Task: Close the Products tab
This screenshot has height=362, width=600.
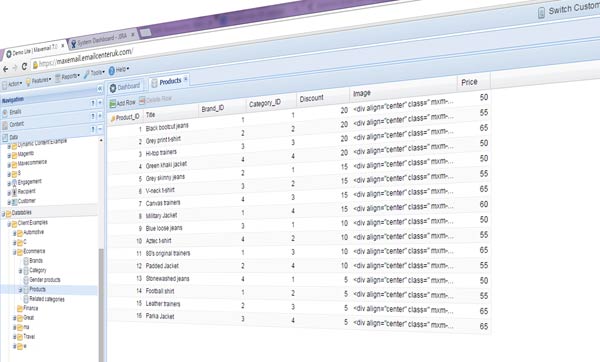Action: 186,79
